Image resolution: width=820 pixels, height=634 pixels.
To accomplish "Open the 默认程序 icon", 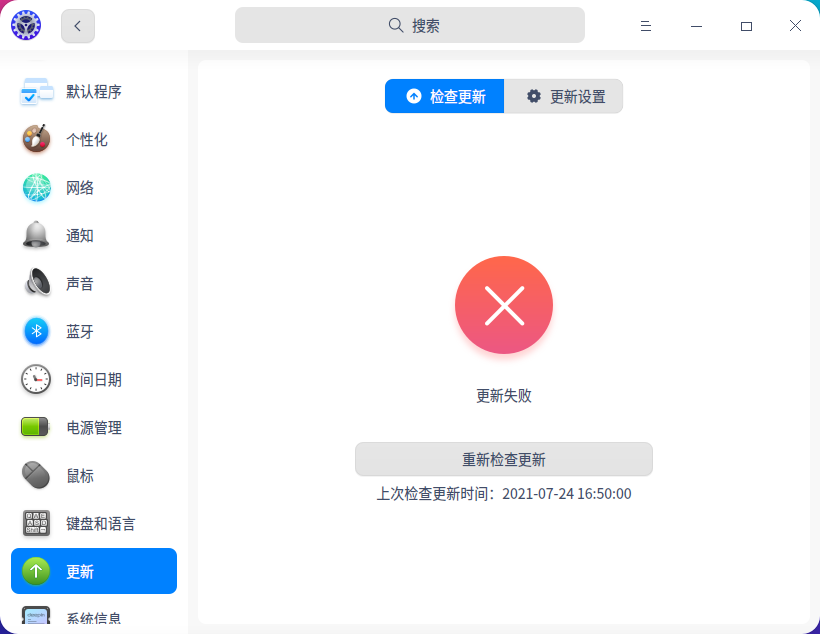I will [37, 92].
